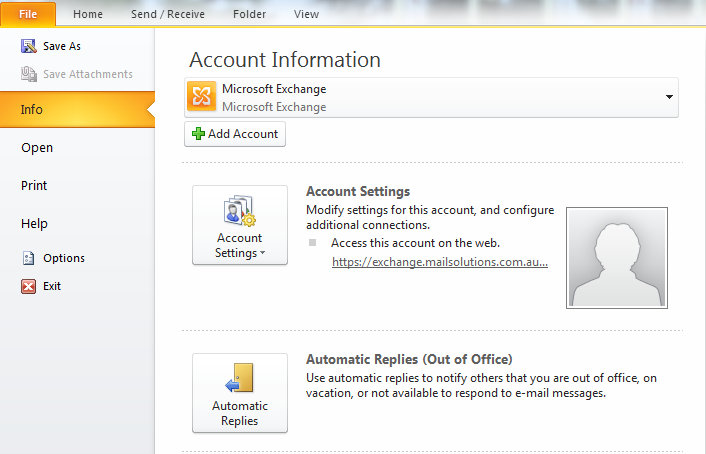The height and width of the screenshot is (454, 706).
Task: Select Print in the left sidebar
Action: (35, 186)
